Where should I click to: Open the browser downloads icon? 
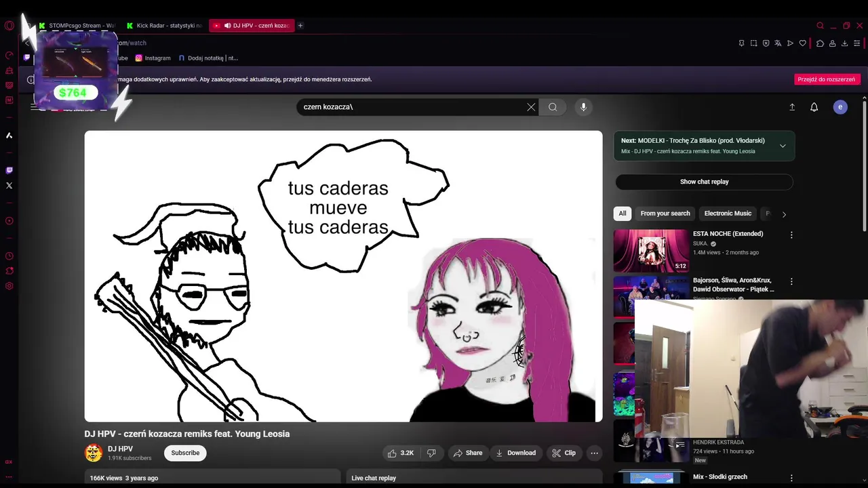tap(844, 43)
